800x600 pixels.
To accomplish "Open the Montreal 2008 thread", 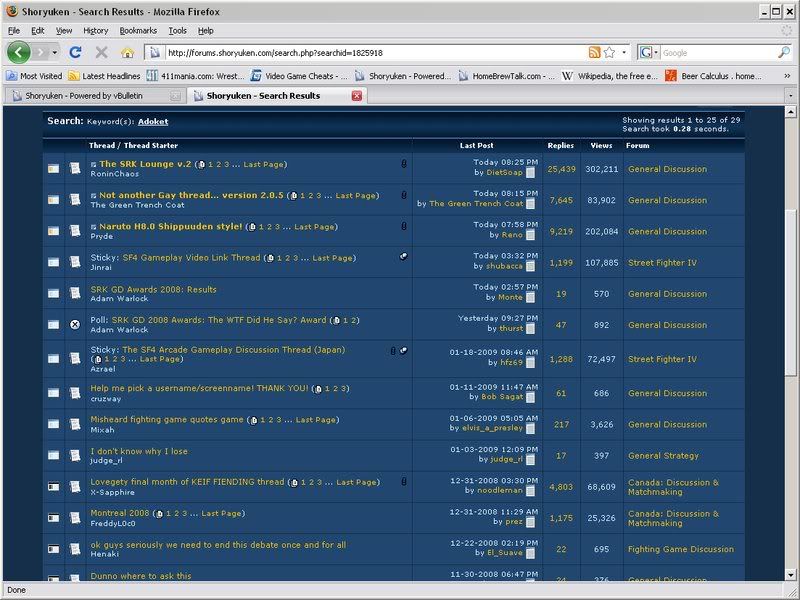I will click(x=120, y=513).
